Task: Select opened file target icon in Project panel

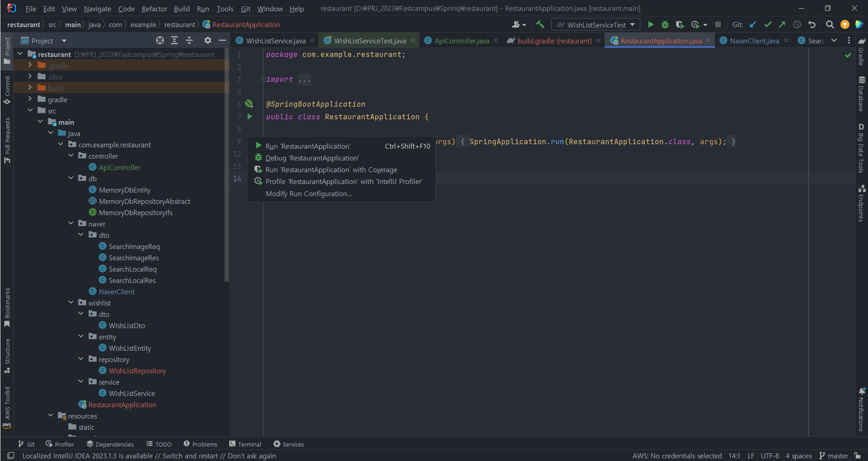Action: (x=160, y=41)
